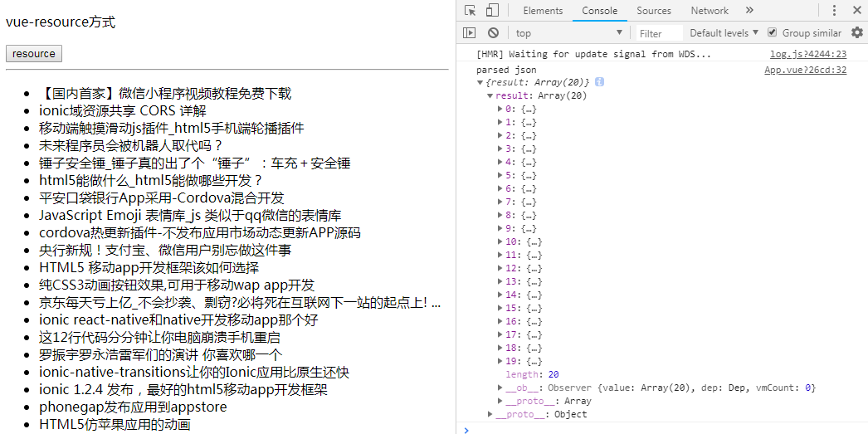The height and width of the screenshot is (434, 868).
Task: Click list item '央行新规！支付宝、微信用户别忘做这件事'
Action: tap(165, 251)
